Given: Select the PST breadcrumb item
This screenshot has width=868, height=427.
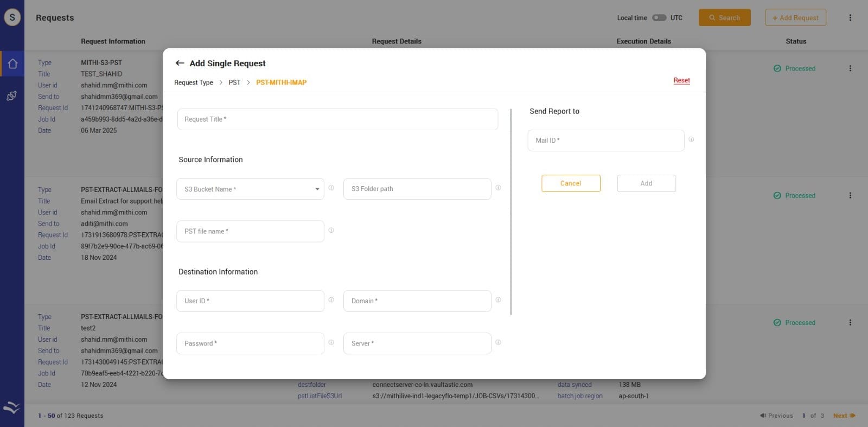Looking at the screenshot, I should tap(234, 82).
